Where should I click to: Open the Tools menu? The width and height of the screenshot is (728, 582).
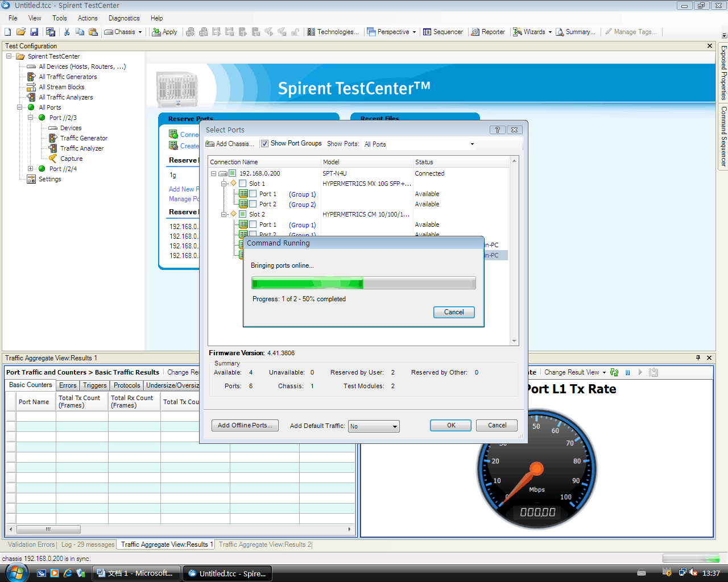point(60,18)
